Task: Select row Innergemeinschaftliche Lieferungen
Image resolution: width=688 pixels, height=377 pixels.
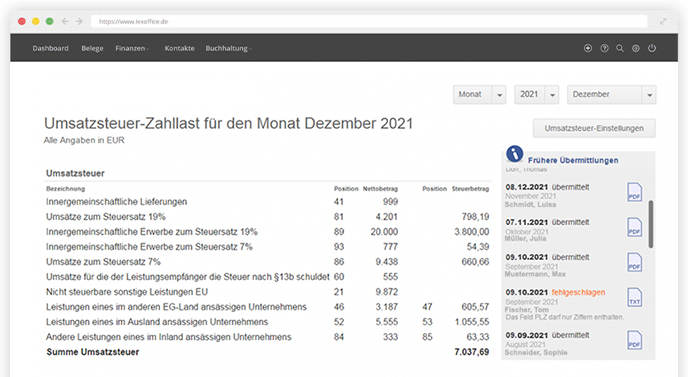Action: click(268, 202)
